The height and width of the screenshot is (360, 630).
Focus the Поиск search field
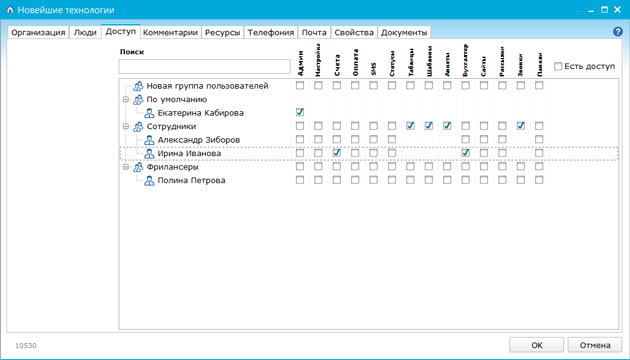(x=205, y=67)
